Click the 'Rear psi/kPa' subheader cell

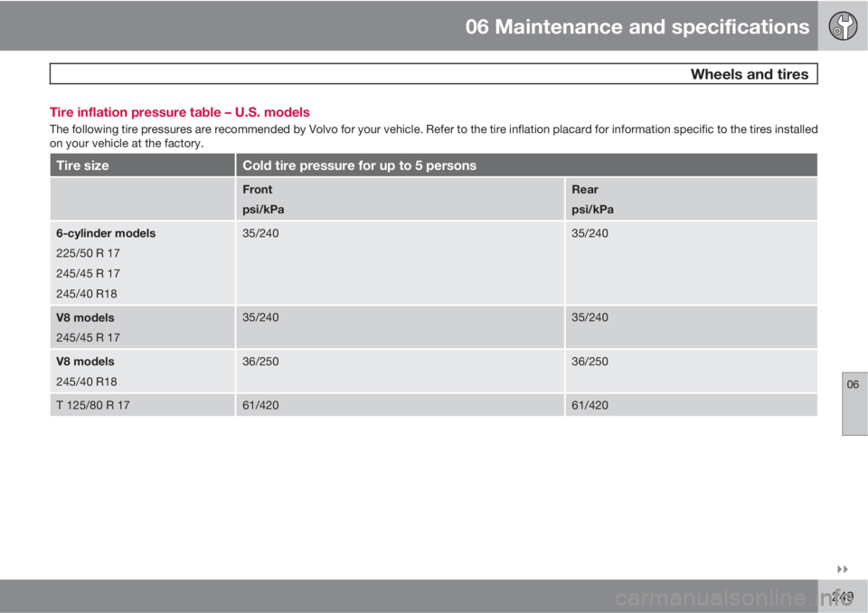(691, 199)
